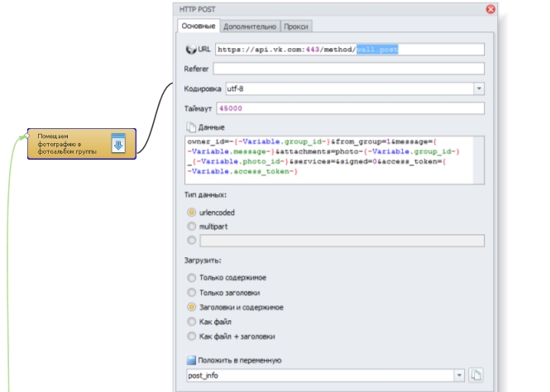Select the urlencoded data type

pos(193,212)
